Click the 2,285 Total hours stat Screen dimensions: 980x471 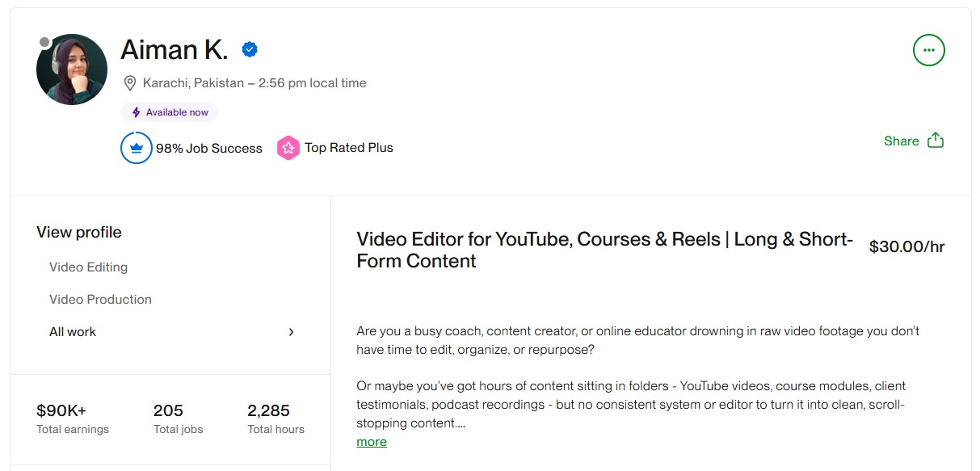276,418
